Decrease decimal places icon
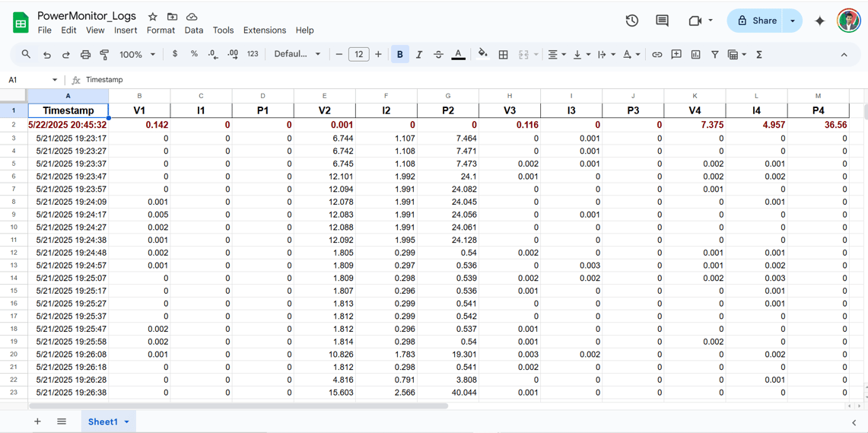The image size is (868, 433). tap(212, 54)
